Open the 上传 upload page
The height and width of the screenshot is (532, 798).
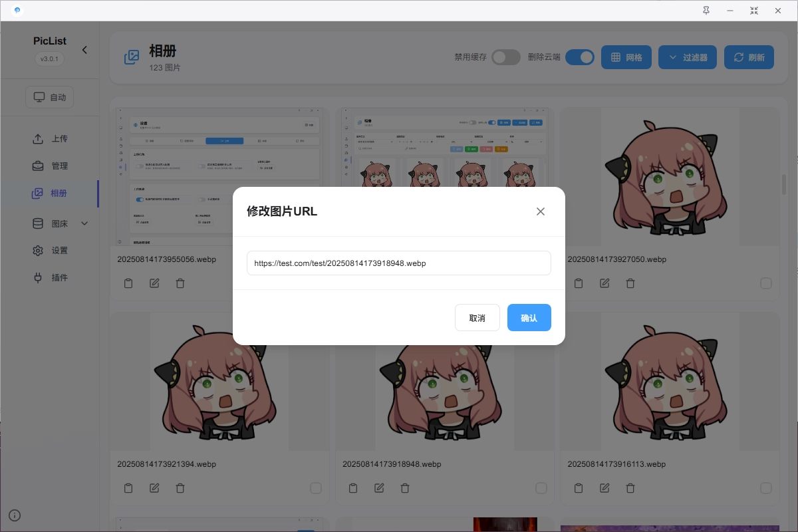click(x=50, y=139)
